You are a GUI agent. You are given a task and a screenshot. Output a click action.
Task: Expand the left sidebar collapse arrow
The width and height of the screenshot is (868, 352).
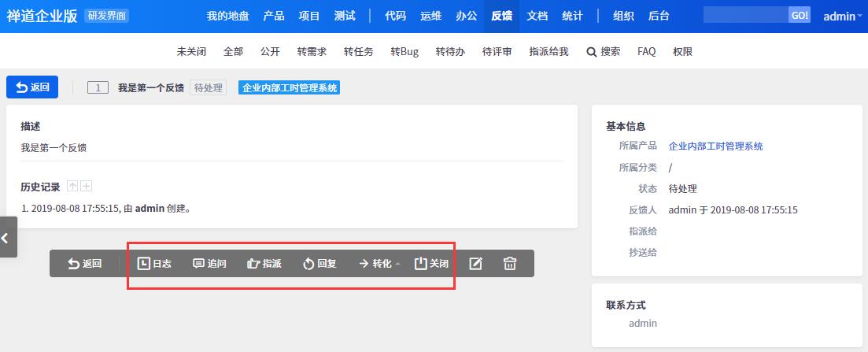[x=8, y=237]
